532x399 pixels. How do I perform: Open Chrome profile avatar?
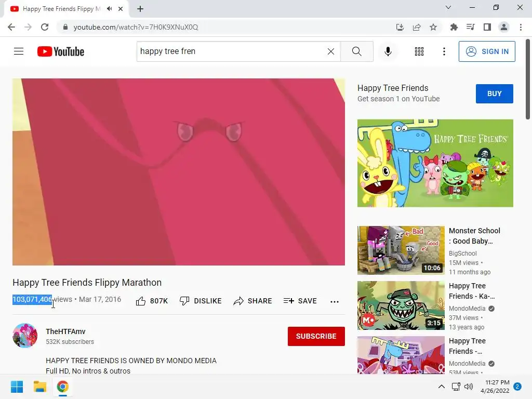pos(504,27)
